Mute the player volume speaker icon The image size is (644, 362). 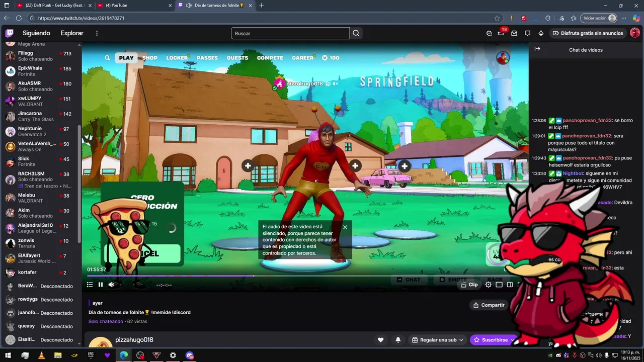112,285
